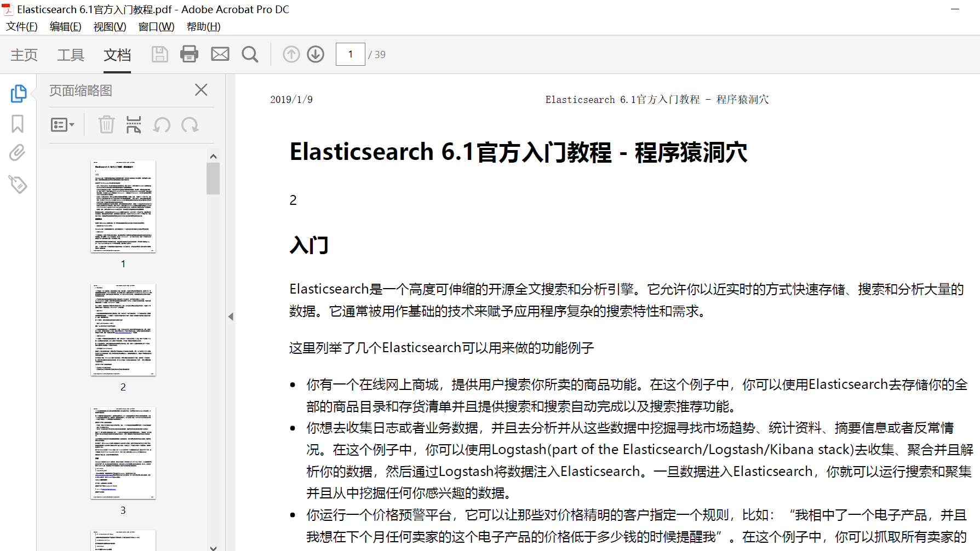The height and width of the screenshot is (551, 980).
Task: Click the Save file icon
Action: point(159,54)
